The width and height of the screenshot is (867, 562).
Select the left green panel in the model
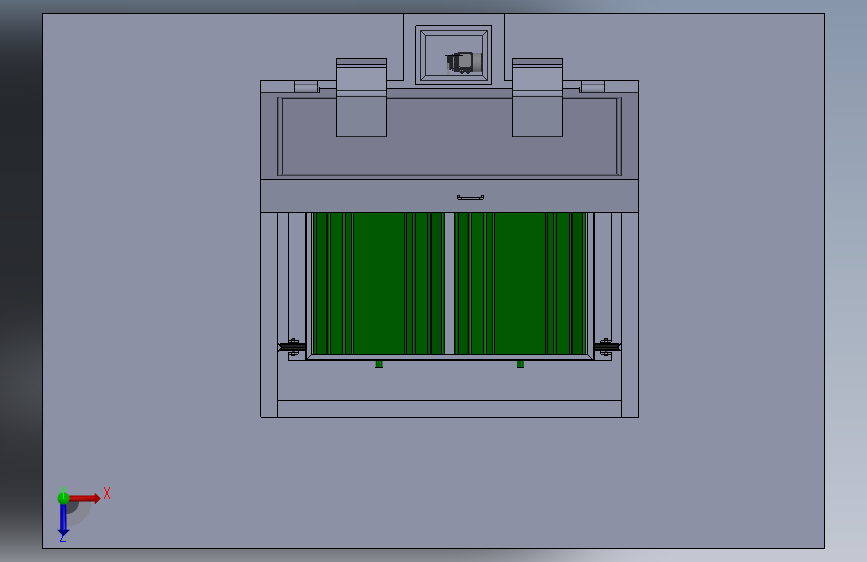[x=378, y=283]
